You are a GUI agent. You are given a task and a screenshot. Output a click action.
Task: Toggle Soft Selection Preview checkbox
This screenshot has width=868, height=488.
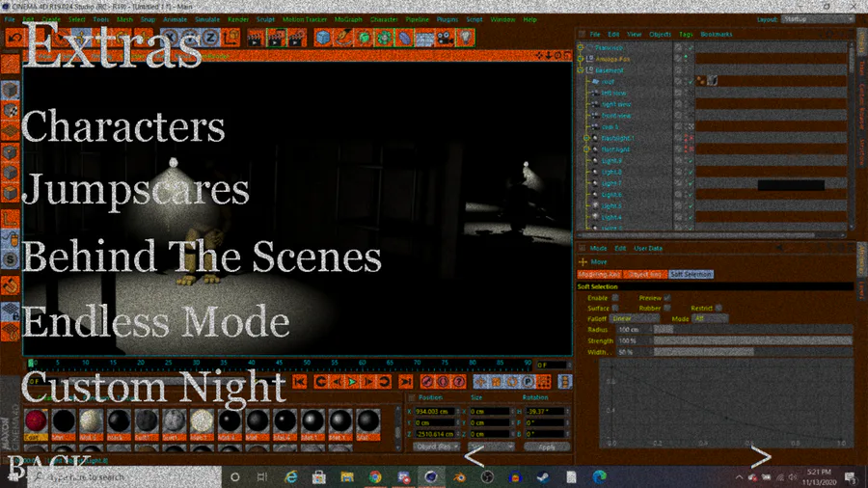(x=667, y=298)
